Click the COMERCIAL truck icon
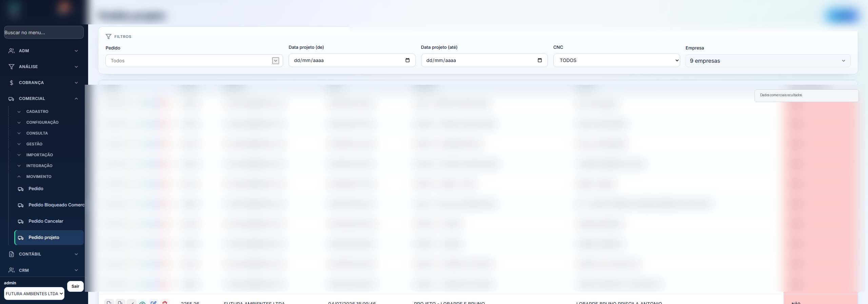 click(x=12, y=99)
